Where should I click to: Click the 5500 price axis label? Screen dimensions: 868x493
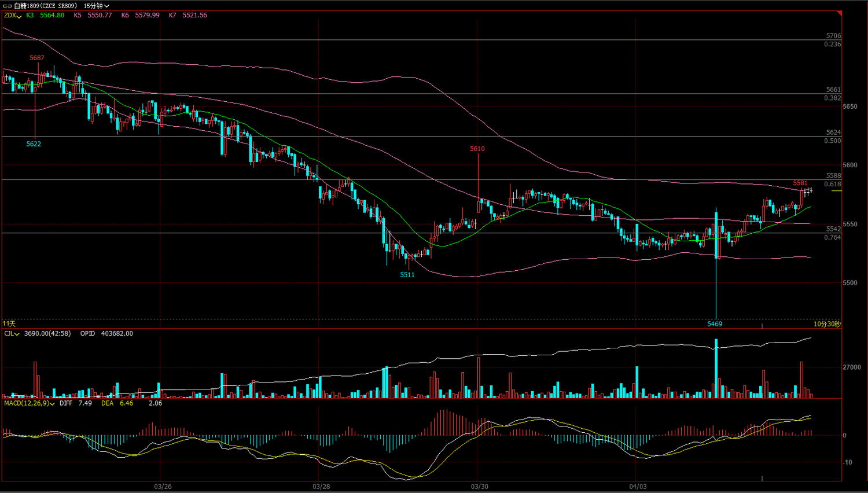[x=850, y=283]
